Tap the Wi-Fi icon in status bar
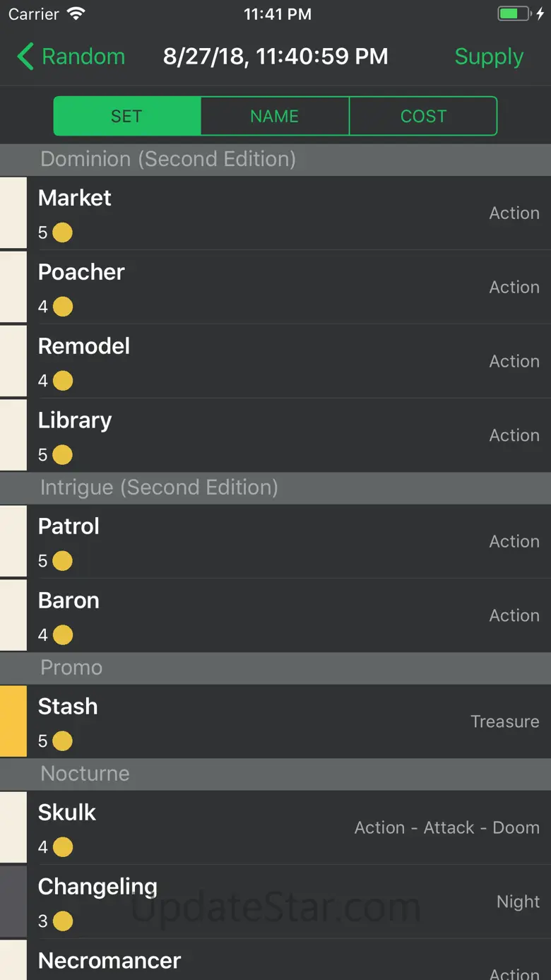 click(x=76, y=14)
